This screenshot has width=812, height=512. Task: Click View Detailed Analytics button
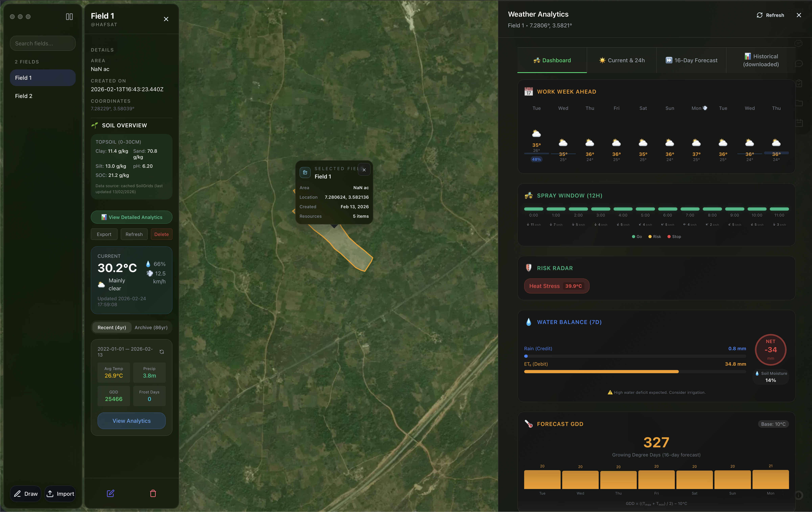(x=131, y=217)
